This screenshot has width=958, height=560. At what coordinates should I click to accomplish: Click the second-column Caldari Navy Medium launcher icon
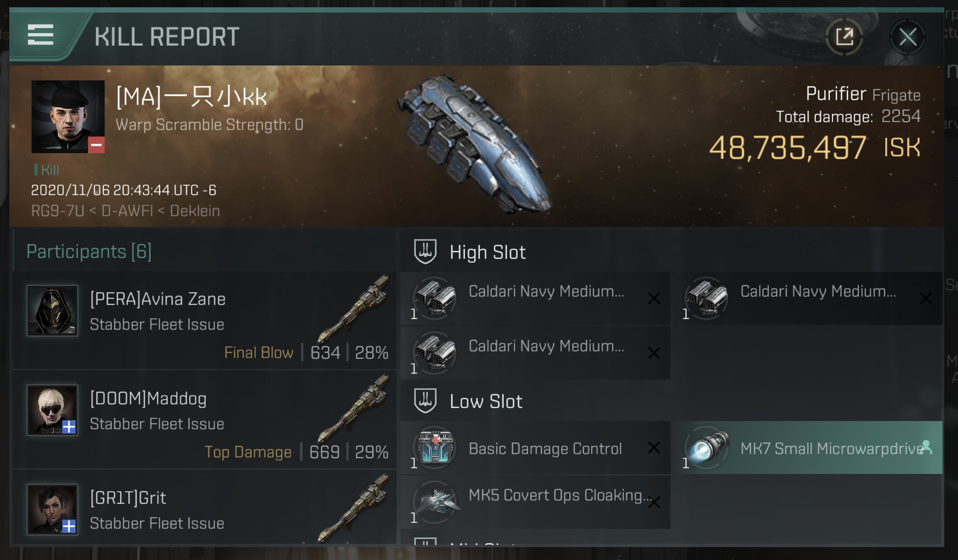[707, 298]
